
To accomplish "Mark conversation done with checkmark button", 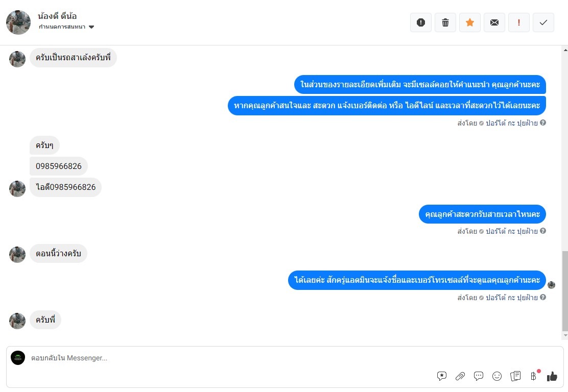I will [543, 22].
